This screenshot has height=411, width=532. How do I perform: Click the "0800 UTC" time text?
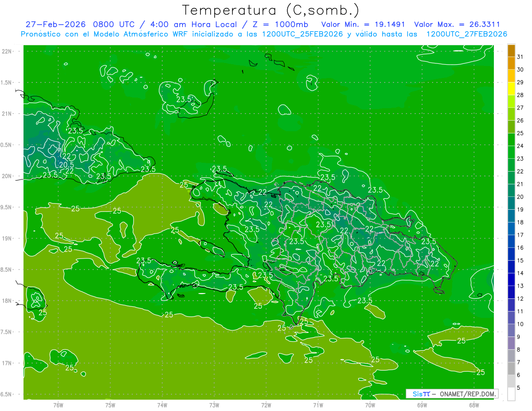113,24
